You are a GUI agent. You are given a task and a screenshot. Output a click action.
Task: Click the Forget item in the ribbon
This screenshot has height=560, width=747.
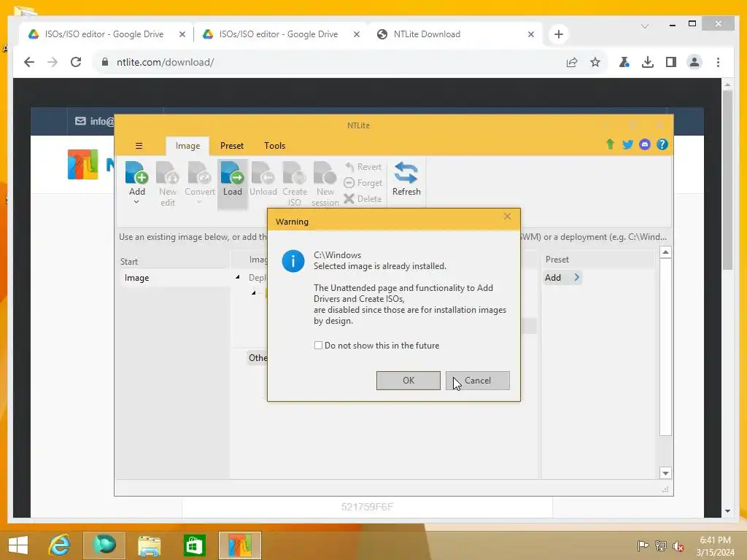pyautogui.click(x=363, y=183)
